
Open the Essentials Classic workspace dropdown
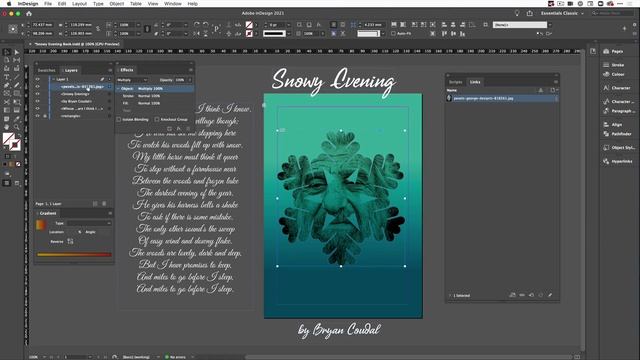(562, 13)
